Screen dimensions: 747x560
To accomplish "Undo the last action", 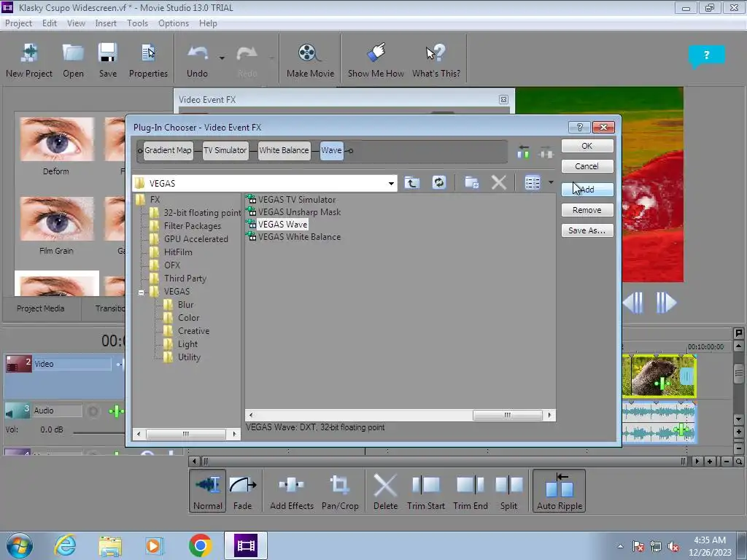I will [197, 60].
